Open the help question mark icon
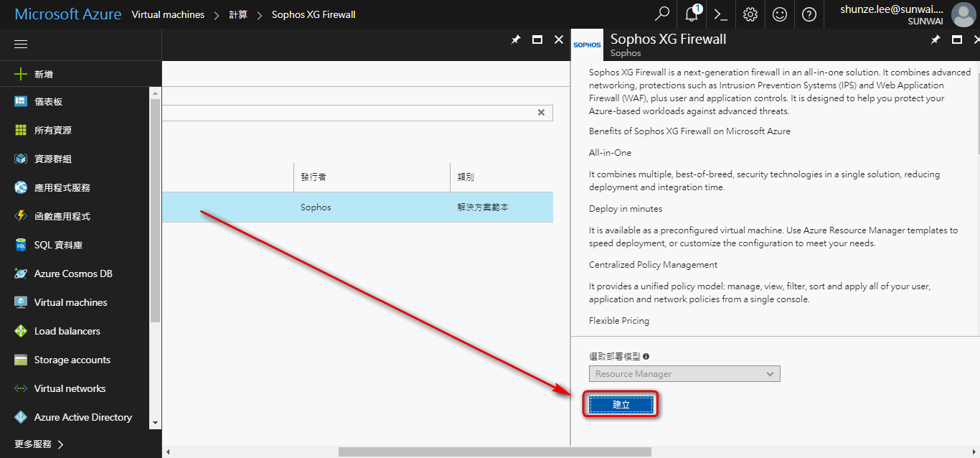The width and height of the screenshot is (980, 458). [809, 14]
